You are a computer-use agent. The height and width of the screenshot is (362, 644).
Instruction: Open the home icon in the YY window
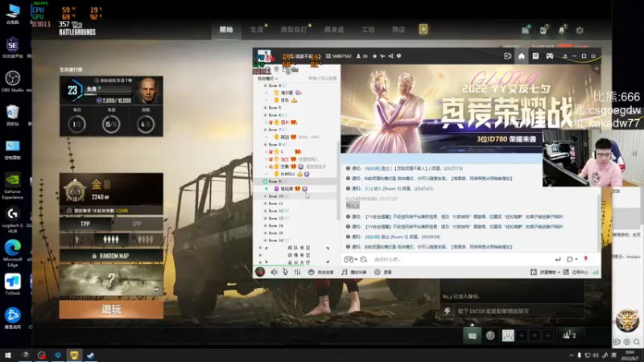click(521, 56)
